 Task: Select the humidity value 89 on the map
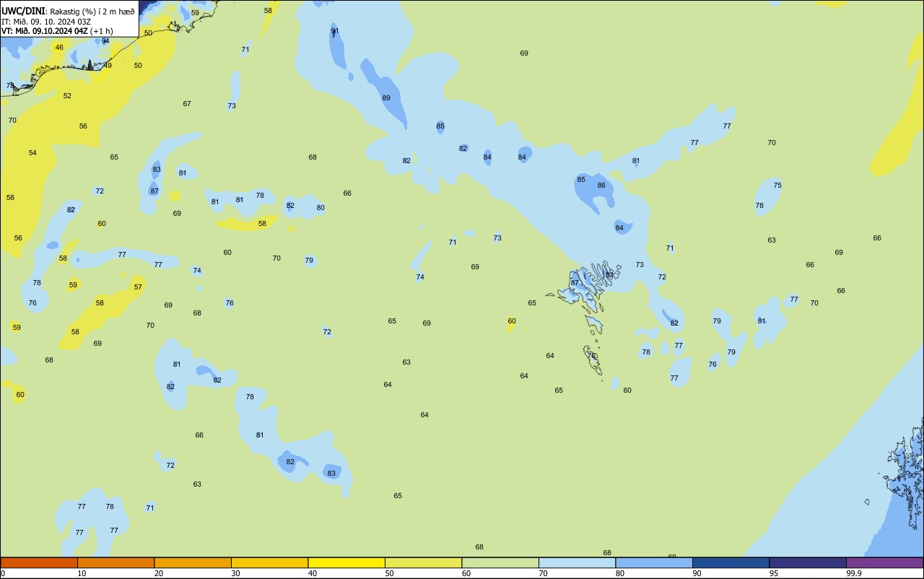386,98
